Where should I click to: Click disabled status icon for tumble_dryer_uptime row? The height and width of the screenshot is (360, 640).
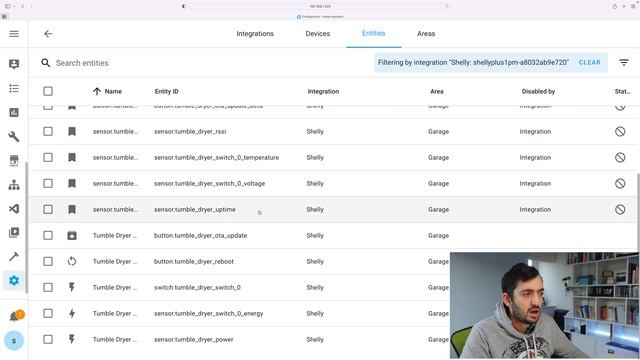coord(620,209)
